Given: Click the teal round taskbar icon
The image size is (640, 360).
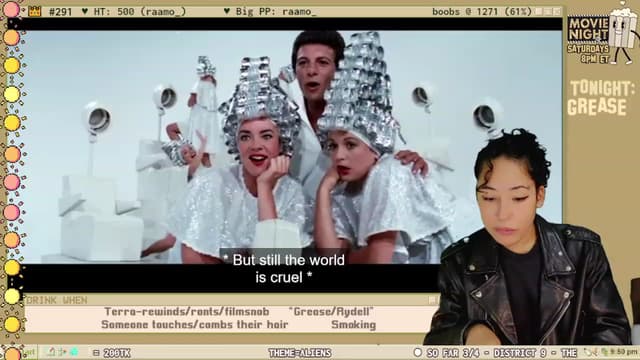Looking at the screenshot, I should (x=74, y=352).
